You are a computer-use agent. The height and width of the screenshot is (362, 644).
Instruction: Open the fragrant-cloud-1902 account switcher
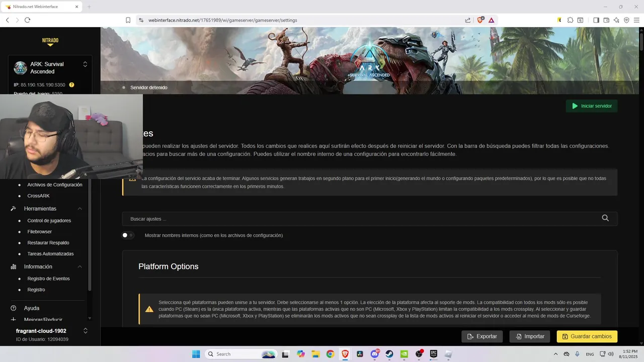86,331
